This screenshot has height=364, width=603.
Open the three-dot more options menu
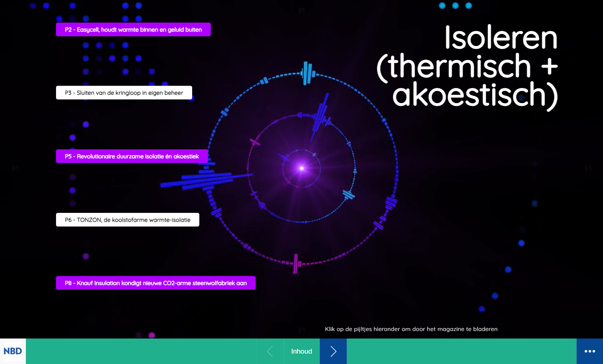[x=589, y=351]
